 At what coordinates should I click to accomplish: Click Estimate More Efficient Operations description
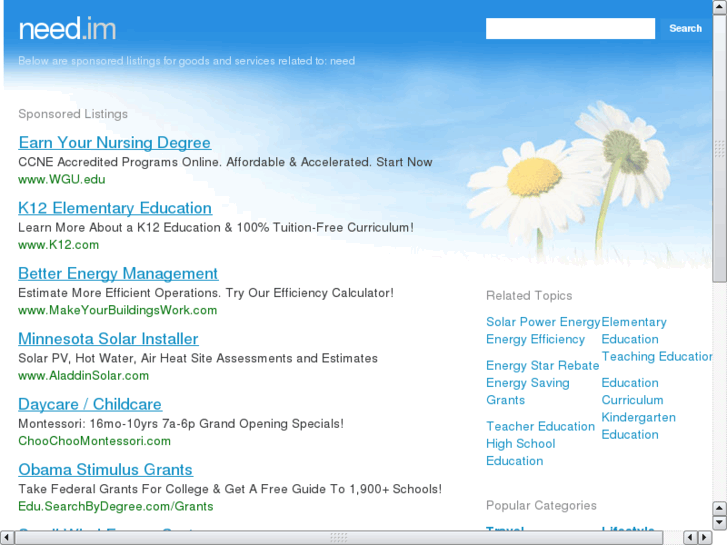(x=206, y=293)
